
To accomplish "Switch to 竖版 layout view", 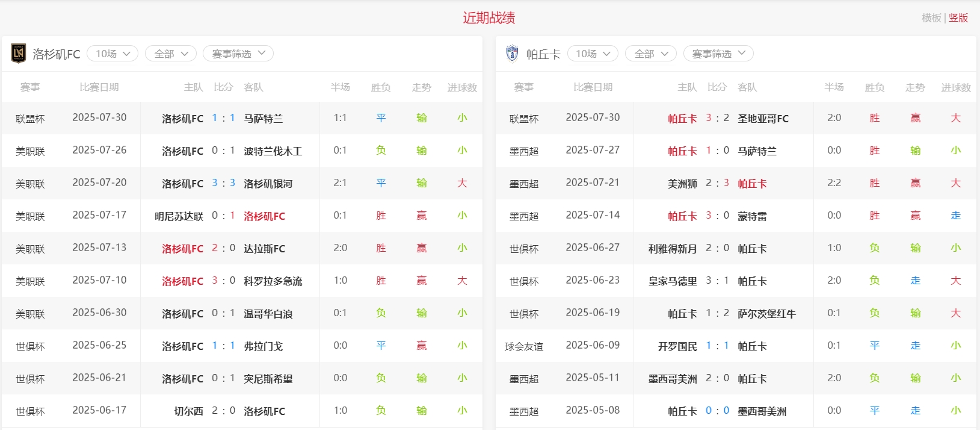I will click(958, 18).
